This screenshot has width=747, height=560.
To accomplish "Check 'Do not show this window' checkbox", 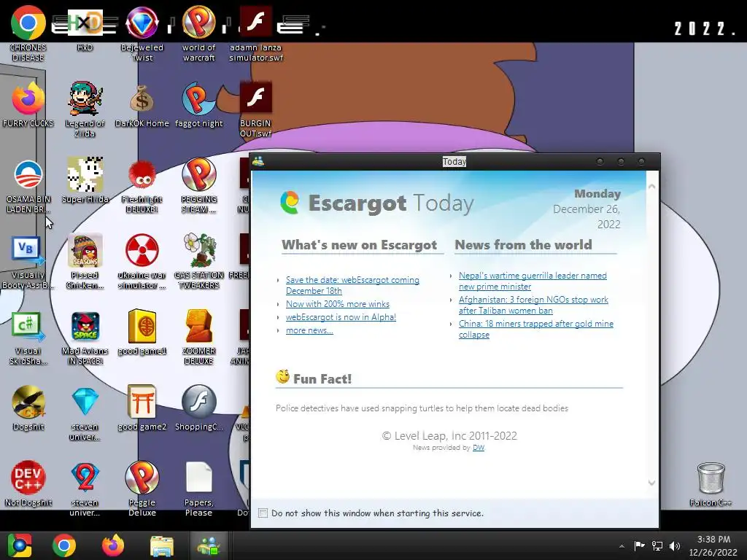I will 263,513.
